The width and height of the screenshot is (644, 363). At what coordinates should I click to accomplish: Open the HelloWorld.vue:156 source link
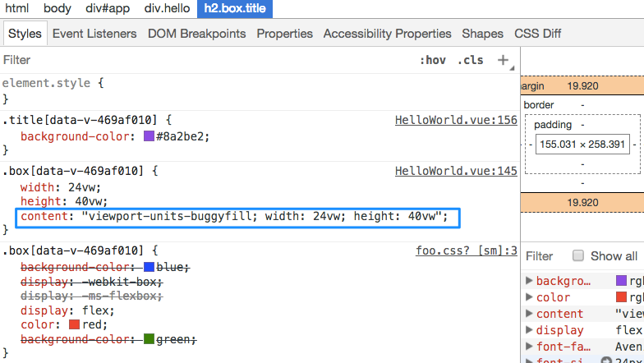(456, 120)
